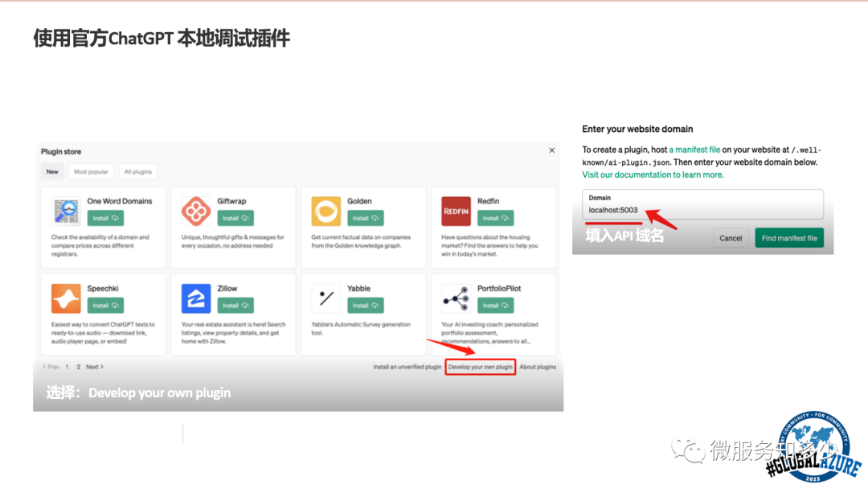Click the PortfolioPilot plugin icon

[457, 298]
